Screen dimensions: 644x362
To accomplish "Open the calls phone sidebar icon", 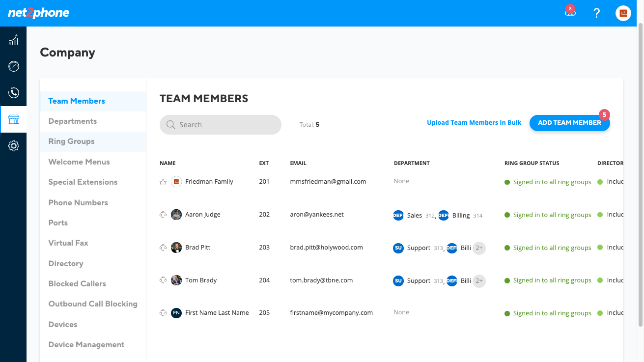I will (14, 93).
